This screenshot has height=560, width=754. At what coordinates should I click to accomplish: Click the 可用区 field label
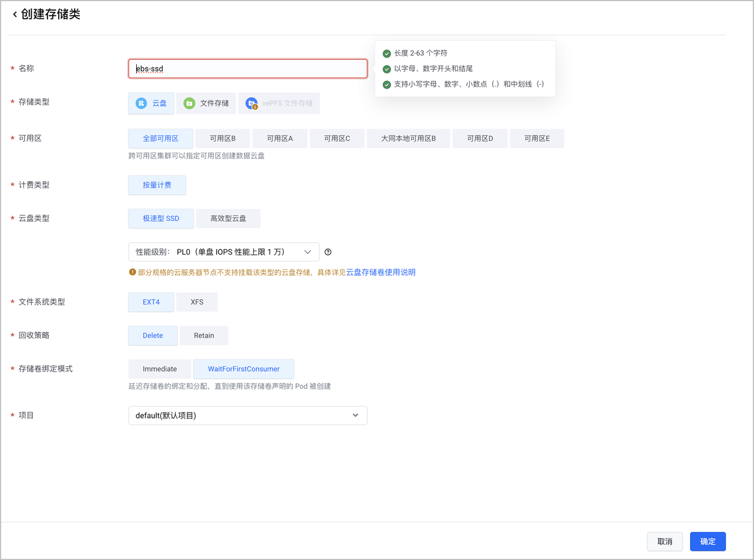tap(30, 139)
